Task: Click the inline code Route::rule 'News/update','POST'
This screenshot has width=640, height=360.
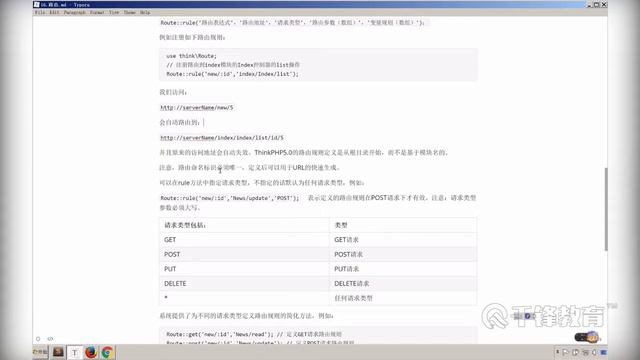Action: (229, 198)
